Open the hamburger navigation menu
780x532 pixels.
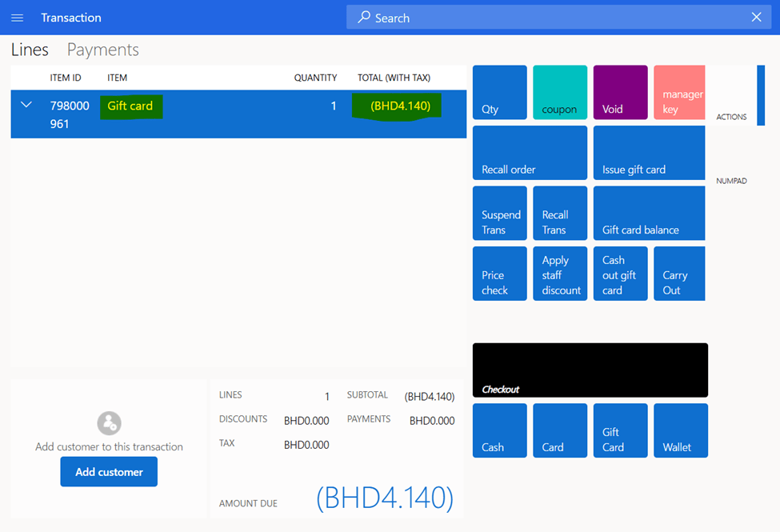(17, 18)
